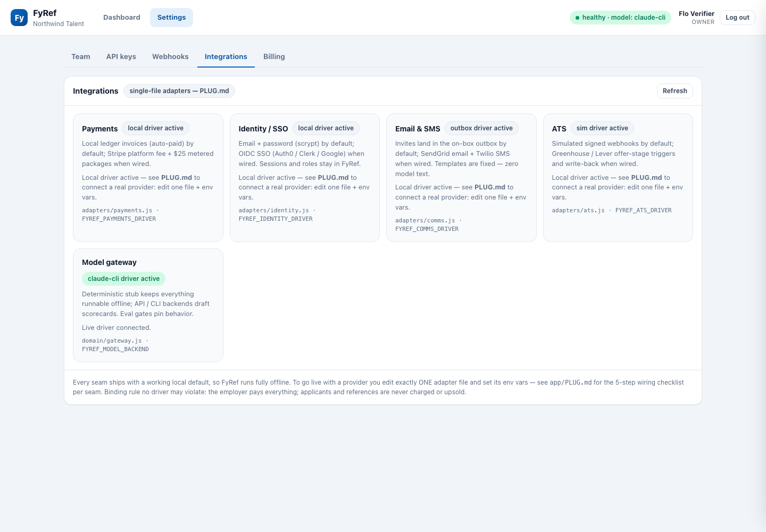
Task: Click the sim driver active badge
Action: tap(602, 128)
